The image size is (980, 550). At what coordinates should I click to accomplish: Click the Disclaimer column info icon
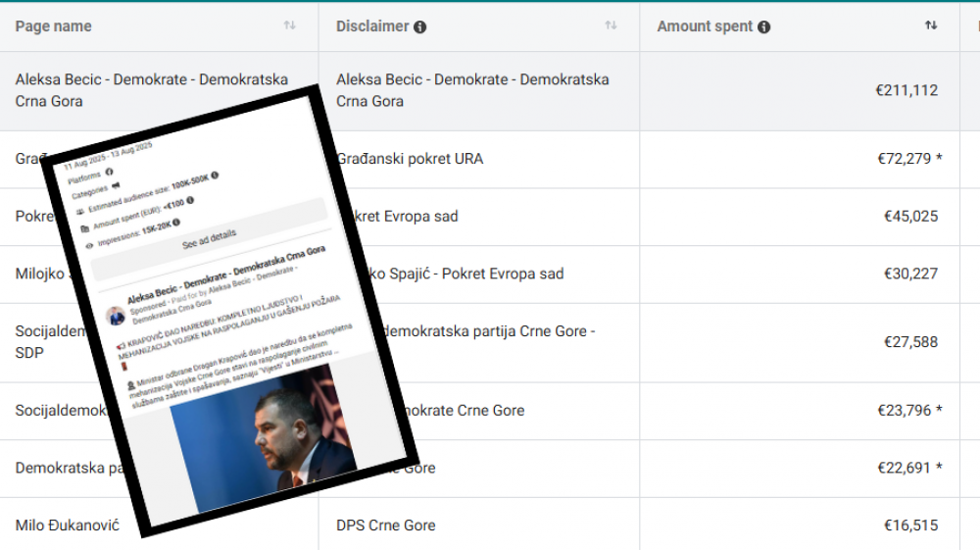pos(420,27)
